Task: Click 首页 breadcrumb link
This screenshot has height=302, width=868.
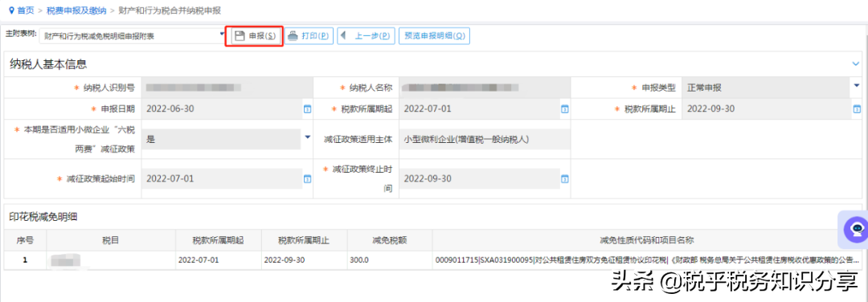Action: pyautogui.click(x=26, y=10)
